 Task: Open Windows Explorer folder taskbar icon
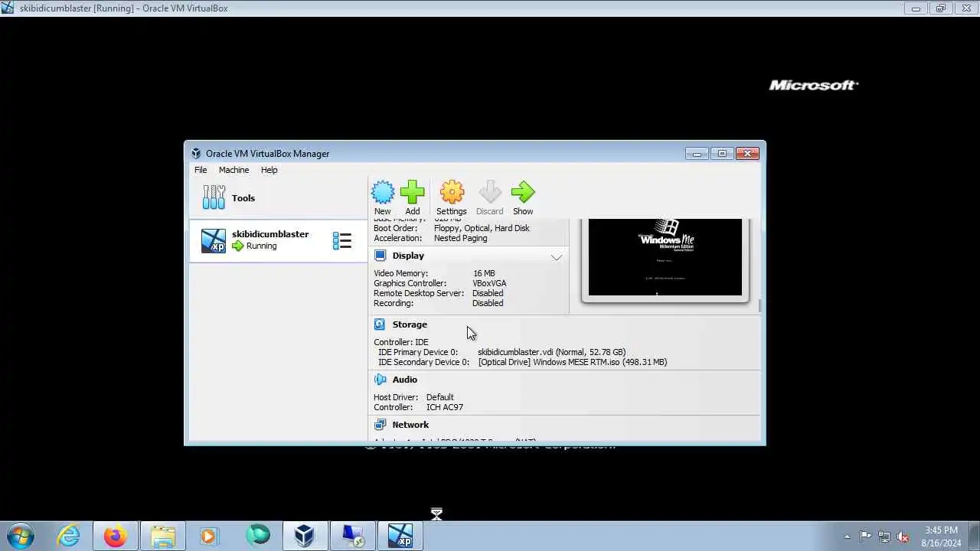(163, 536)
